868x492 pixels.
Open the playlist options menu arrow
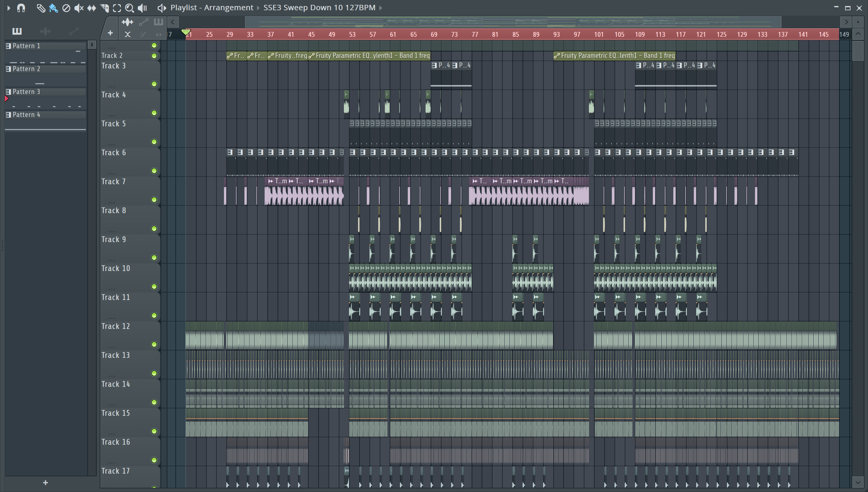click(9, 8)
